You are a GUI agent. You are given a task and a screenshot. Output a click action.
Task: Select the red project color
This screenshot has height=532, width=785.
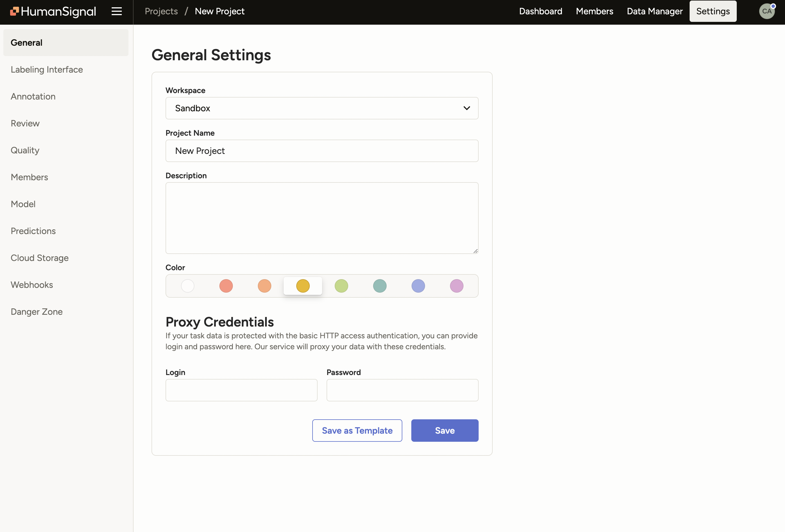pos(226,286)
